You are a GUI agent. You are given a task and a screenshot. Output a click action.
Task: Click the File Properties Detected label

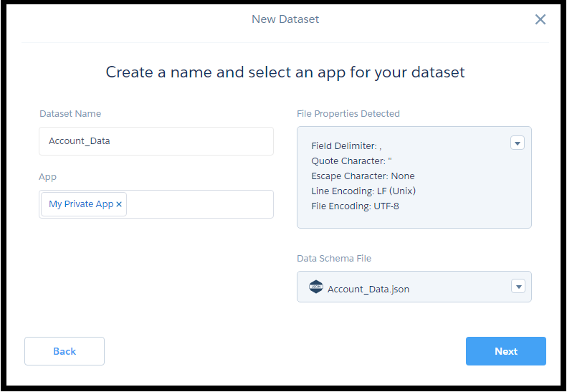point(348,114)
